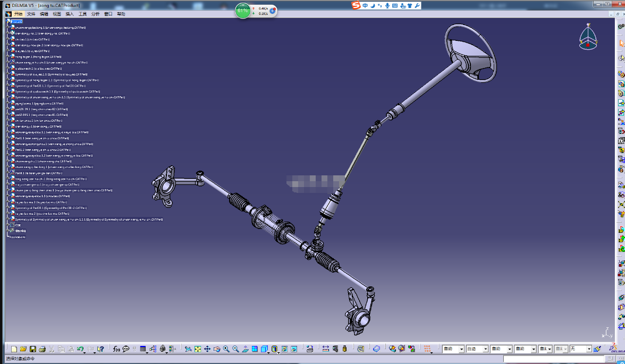Viewport: 625px width, 364px height.
Task: Open the 工具 menu
Action: pos(82,14)
